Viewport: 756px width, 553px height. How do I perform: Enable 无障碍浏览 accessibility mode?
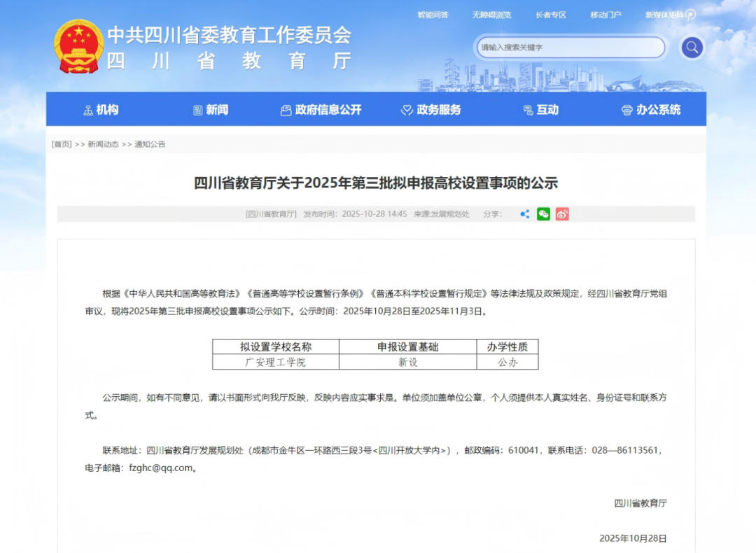click(x=491, y=15)
